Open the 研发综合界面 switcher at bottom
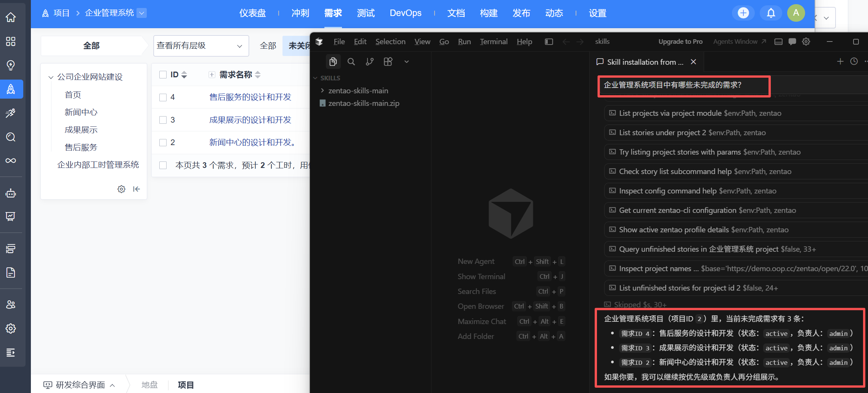 click(x=79, y=385)
